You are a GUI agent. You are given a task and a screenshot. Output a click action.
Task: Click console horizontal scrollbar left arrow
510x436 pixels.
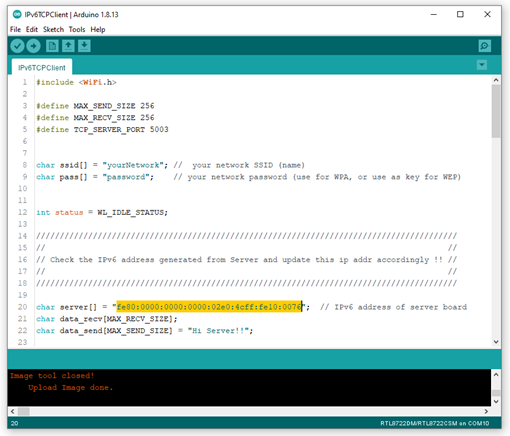coord(13,411)
